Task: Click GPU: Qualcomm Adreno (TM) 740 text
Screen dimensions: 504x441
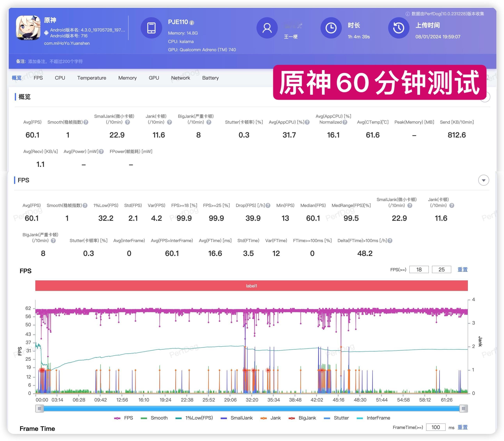Action: click(202, 50)
